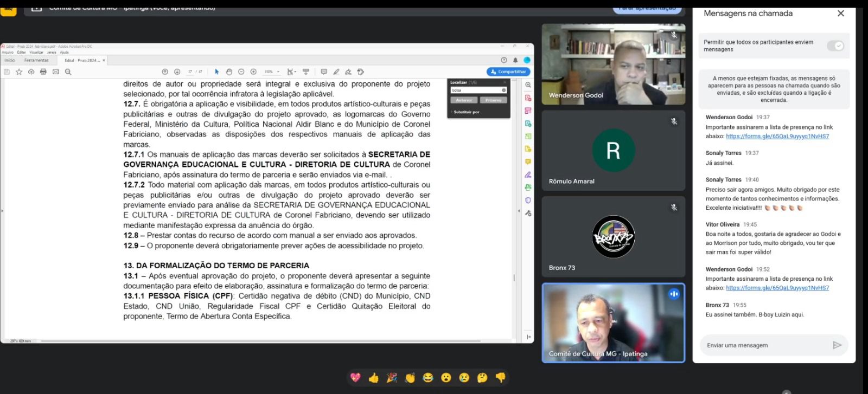Open the Ferramentas tab
This screenshot has height=394, width=868.
(x=36, y=60)
